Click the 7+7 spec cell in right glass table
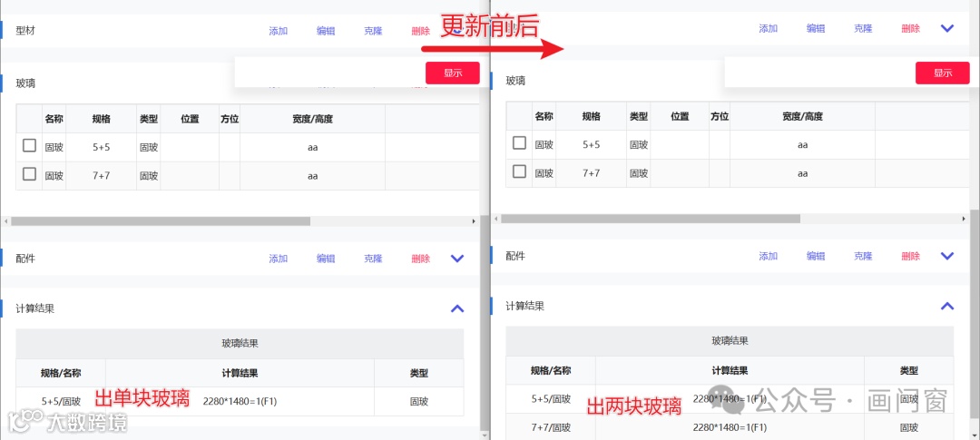This screenshot has width=980, height=440. pos(592,173)
